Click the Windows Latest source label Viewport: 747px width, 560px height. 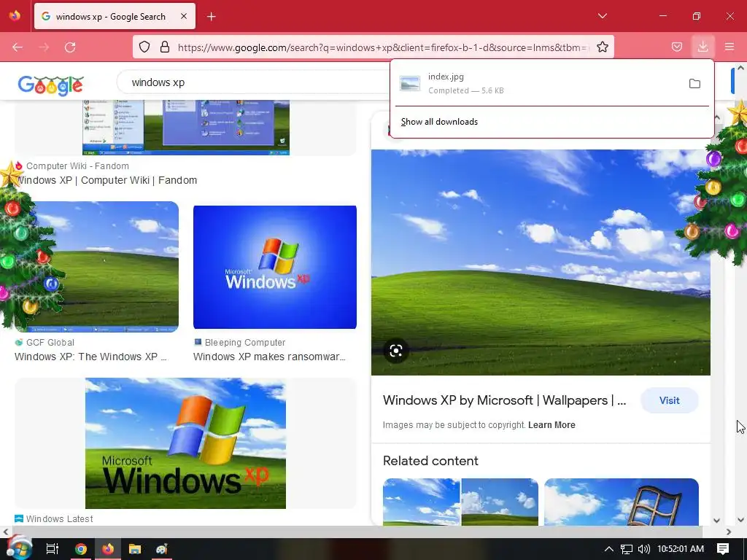click(59, 519)
